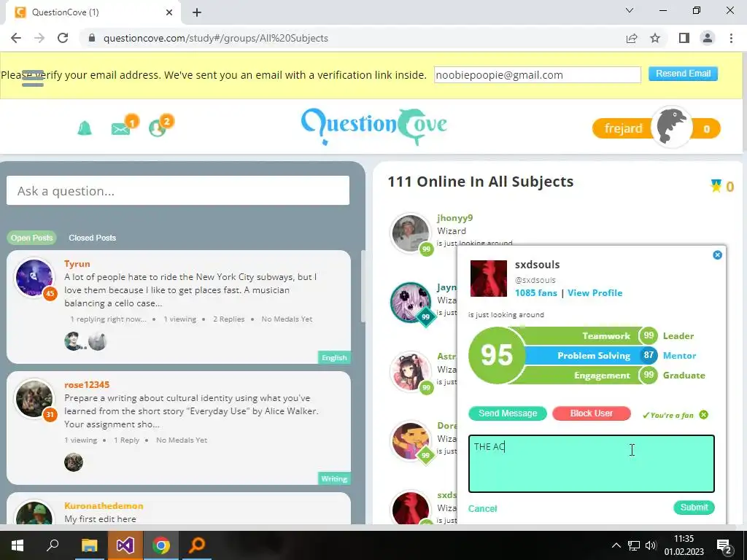
Task: Open a new browser tab
Action: [197, 13]
